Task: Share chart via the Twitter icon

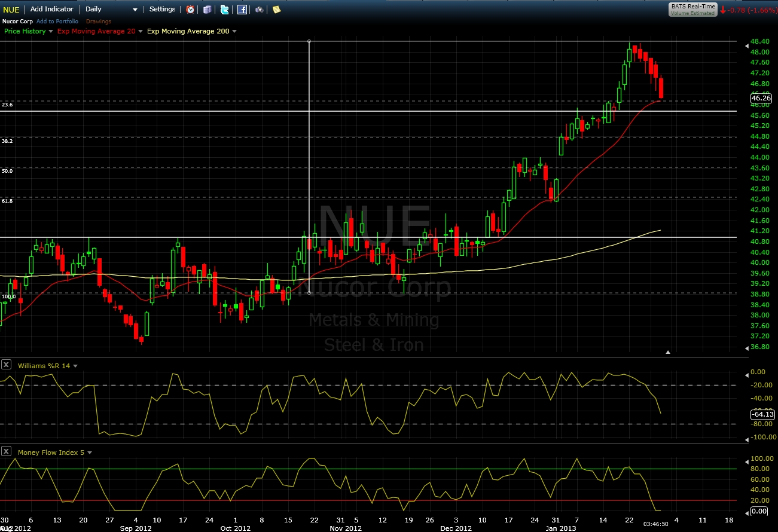Action: tap(224, 10)
